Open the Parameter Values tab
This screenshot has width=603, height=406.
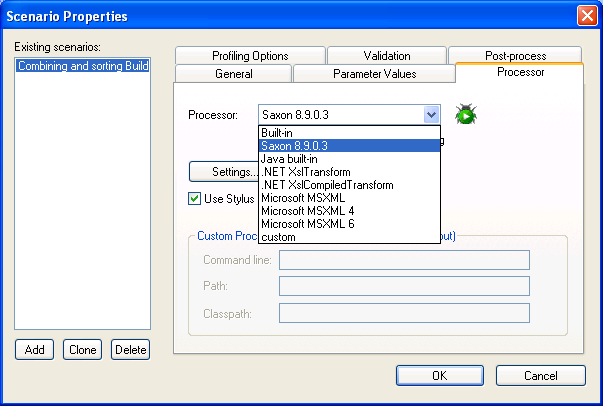point(373,74)
